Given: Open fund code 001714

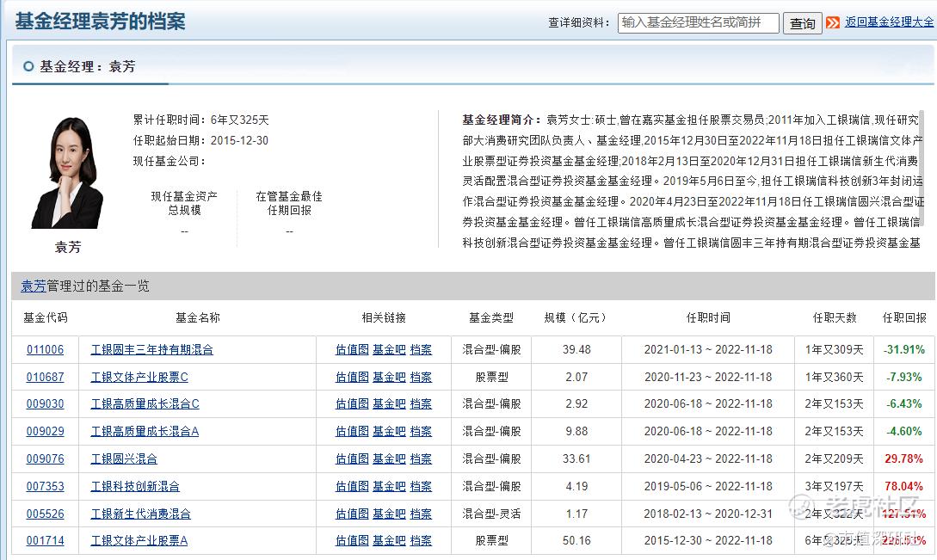Looking at the screenshot, I should pos(45,541).
